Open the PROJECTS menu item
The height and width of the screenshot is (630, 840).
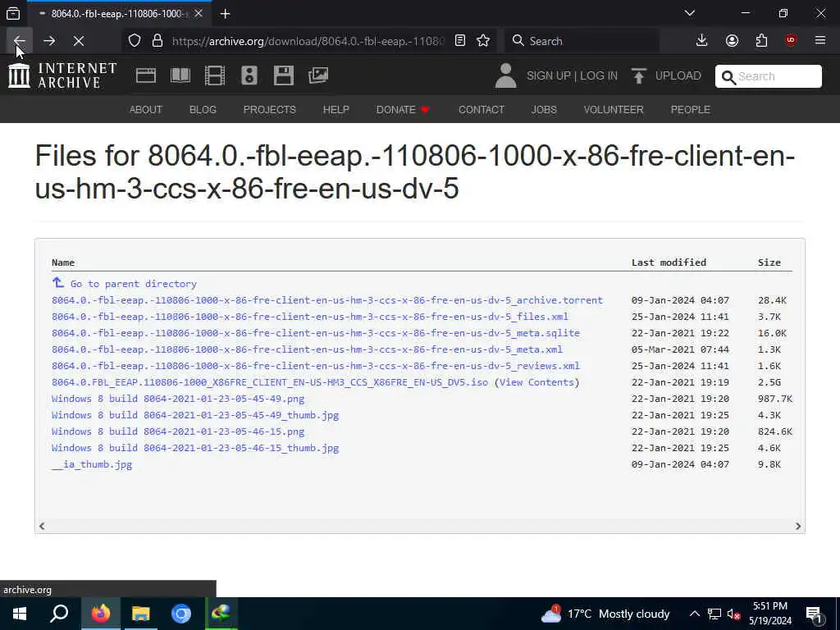point(269,109)
